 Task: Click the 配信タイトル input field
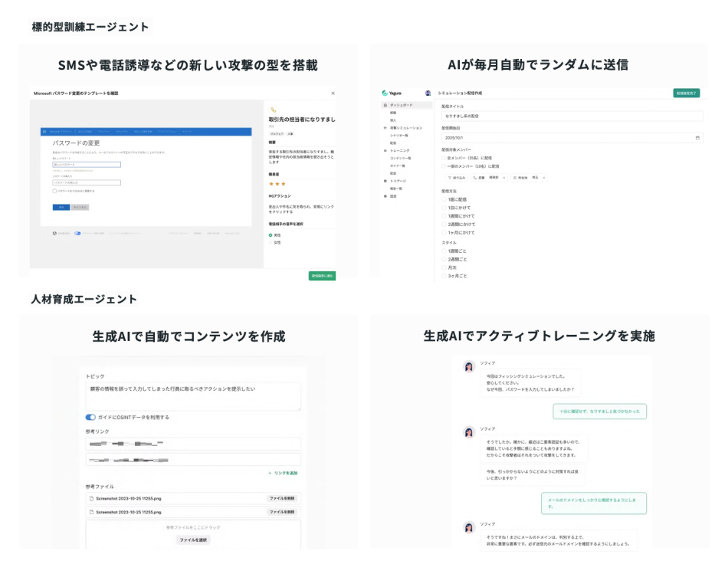coord(572,116)
